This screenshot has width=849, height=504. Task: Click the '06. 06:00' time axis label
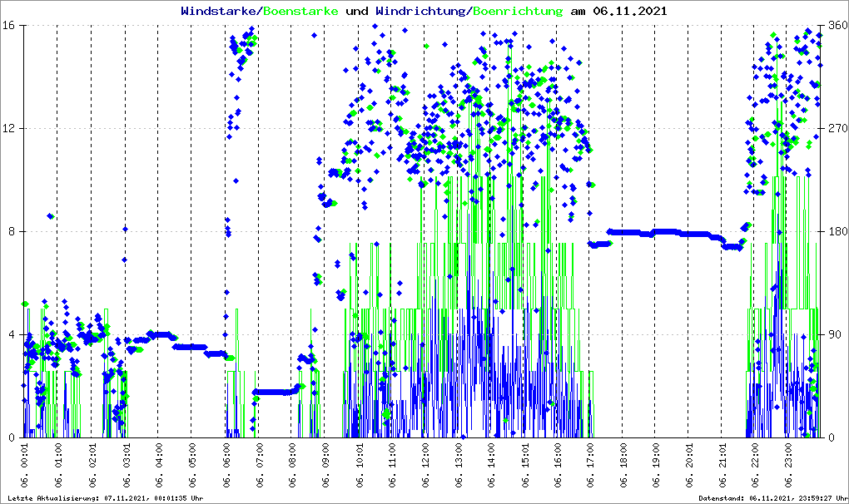point(226,465)
